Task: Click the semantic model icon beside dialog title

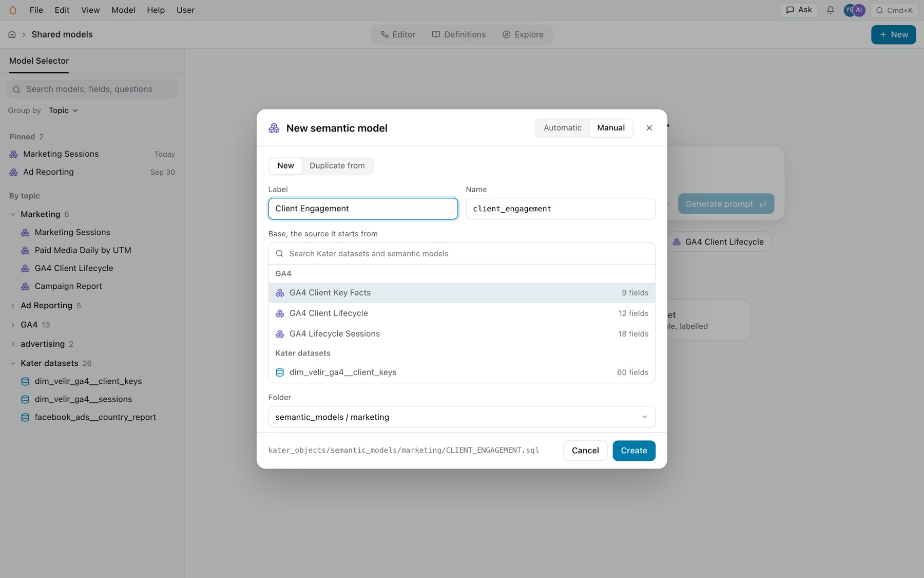Action: (x=274, y=128)
